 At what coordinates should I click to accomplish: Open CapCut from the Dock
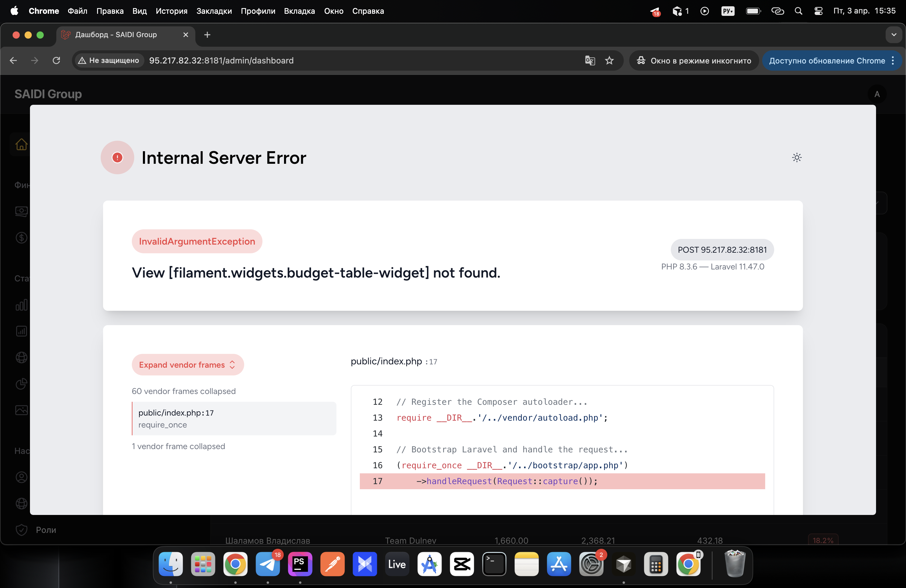462,564
